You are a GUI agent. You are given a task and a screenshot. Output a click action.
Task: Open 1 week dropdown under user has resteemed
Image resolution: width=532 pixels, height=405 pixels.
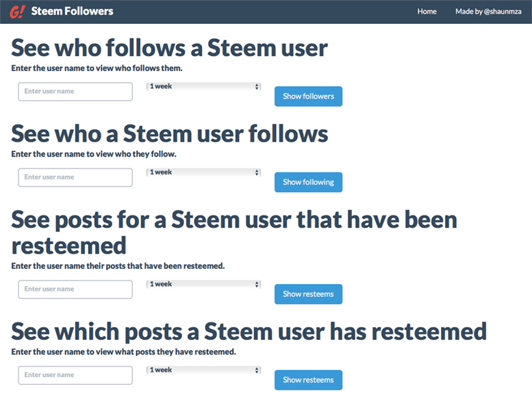click(203, 370)
